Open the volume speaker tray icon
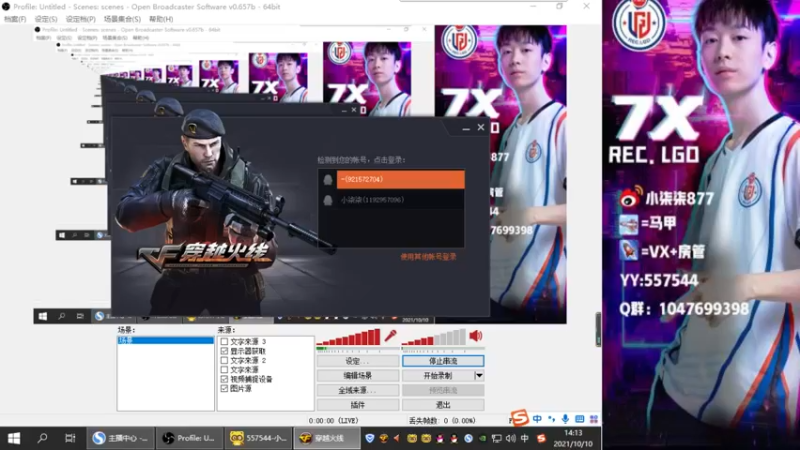Viewport: 800px width, 450px height. (510, 438)
